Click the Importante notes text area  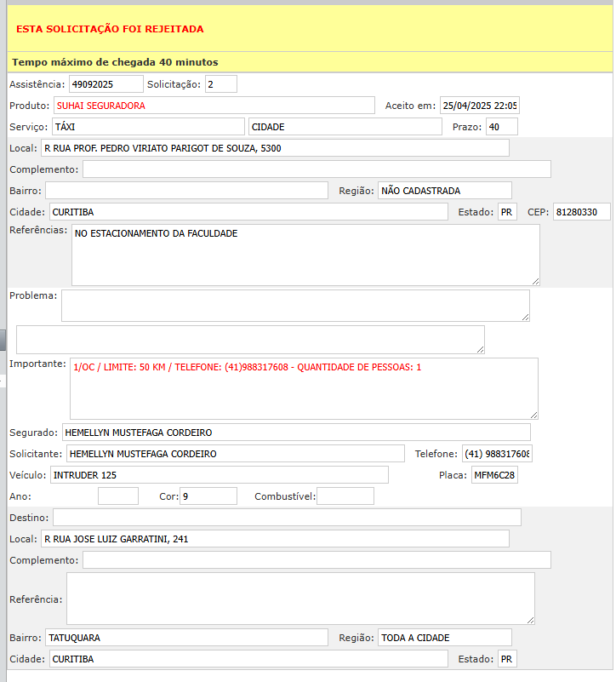pos(303,388)
